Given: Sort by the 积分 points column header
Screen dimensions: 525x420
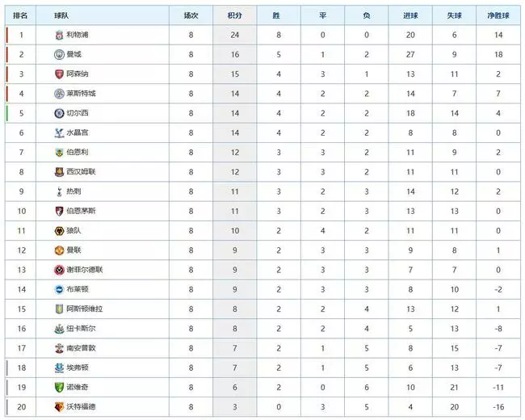Looking at the screenshot, I should click(x=235, y=15).
